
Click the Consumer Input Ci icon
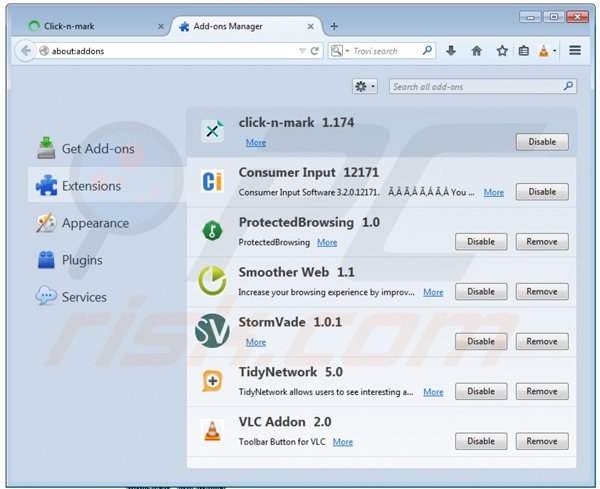click(212, 181)
